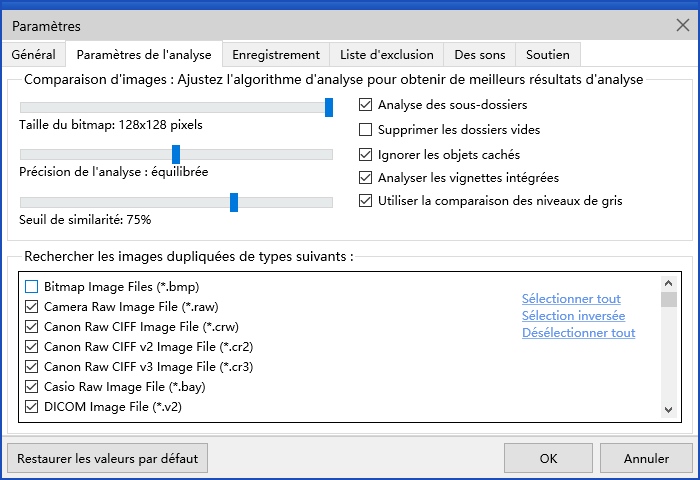
Task: Click the Précision de l'analyse slider thumb
Action: pyautogui.click(x=176, y=154)
